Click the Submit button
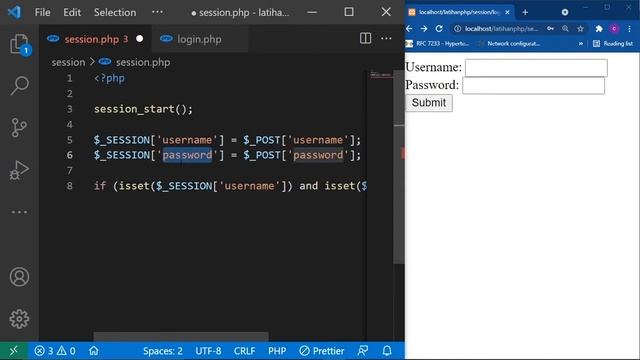Viewport: 640px width, 360px height. coord(429,102)
